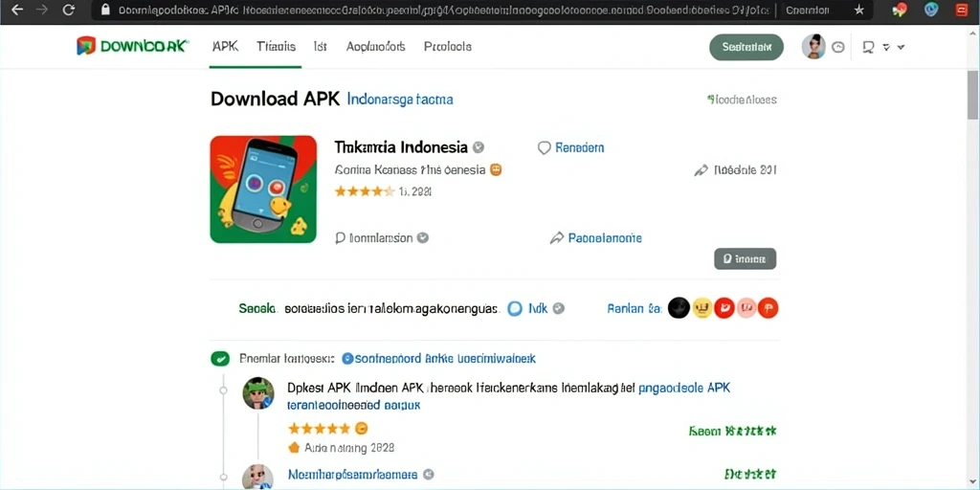Open the red square browser extension
The image size is (980, 490).
click(x=963, y=10)
